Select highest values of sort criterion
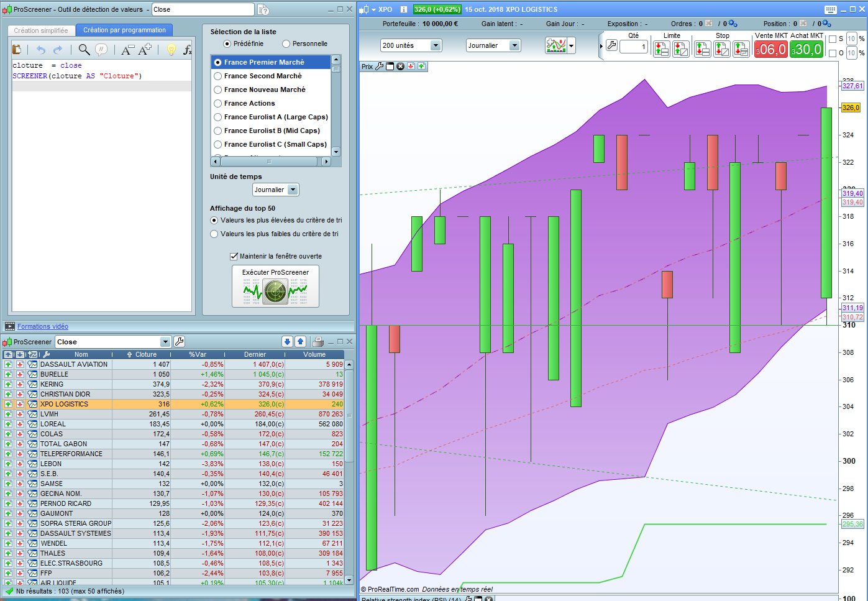Viewport: 868px width, 601px height. click(214, 220)
